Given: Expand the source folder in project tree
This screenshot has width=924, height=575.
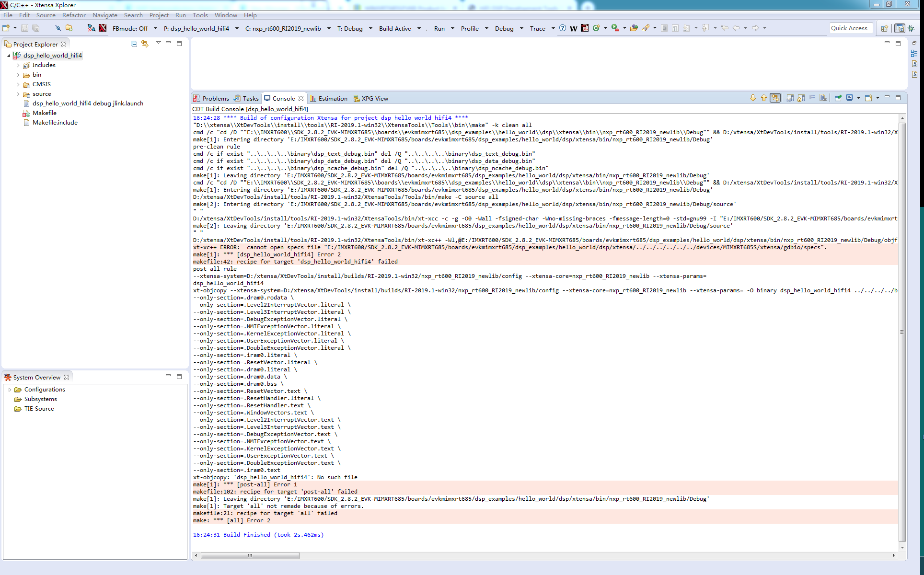Looking at the screenshot, I should 18,94.
